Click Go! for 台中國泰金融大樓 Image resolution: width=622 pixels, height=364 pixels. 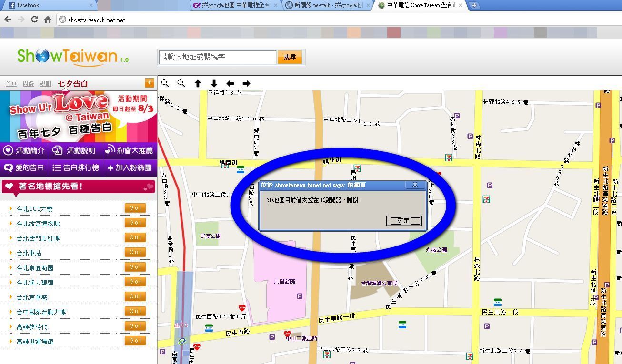pos(135,311)
